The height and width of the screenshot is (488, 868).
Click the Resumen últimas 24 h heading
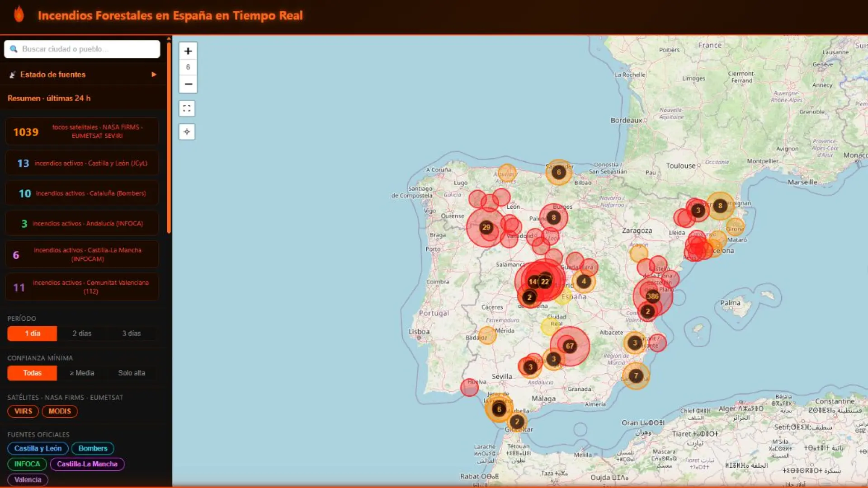pos(49,98)
